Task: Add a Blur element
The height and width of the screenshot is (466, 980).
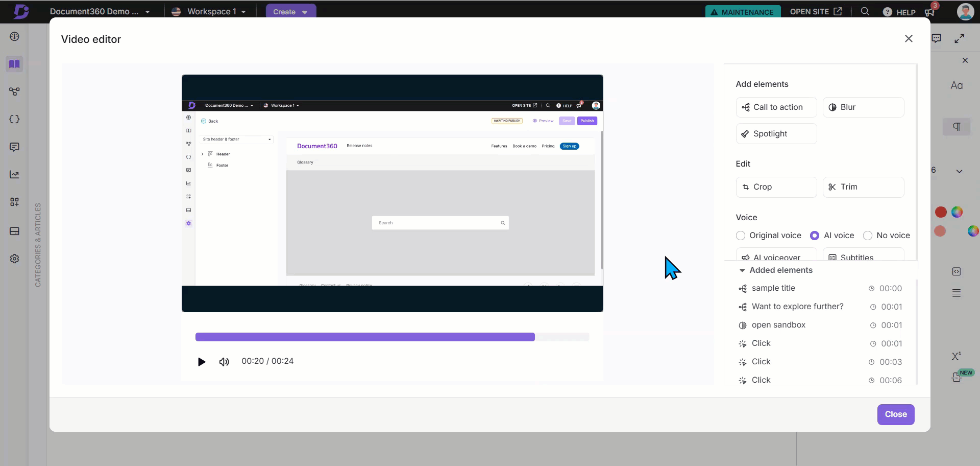Action: 864,107
